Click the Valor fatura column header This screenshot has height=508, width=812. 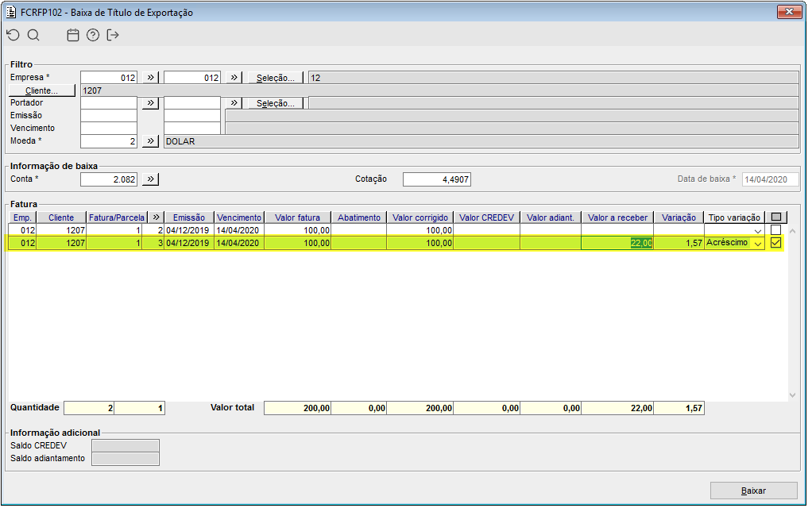click(298, 217)
